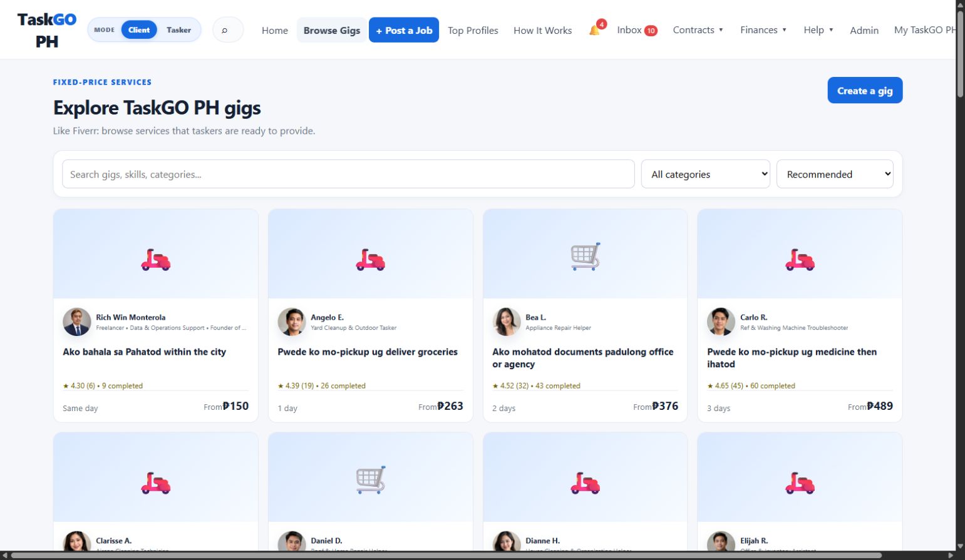Image resolution: width=965 pixels, height=560 pixels.
Task: Click Bea L.'s avatar photo
Action: point(507,322)
